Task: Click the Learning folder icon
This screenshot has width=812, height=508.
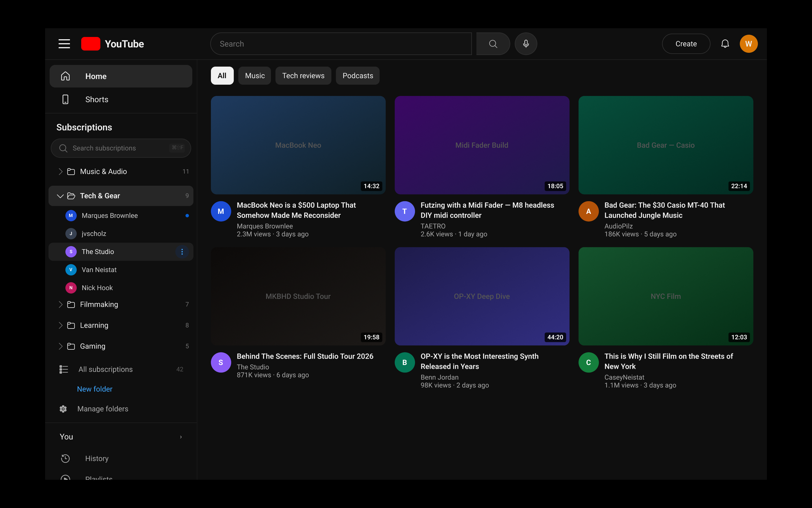Action: pyautogui.click(x=71, y=325)
